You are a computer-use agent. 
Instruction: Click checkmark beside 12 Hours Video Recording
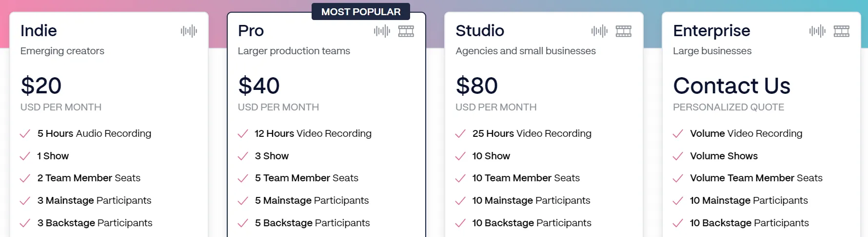[243, 134]
